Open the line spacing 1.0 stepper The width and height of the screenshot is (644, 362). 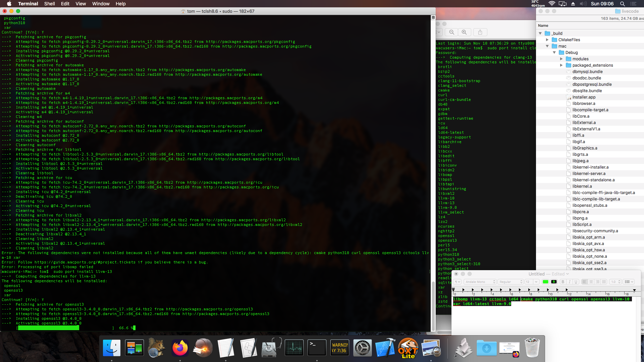(x=615, y=282)
